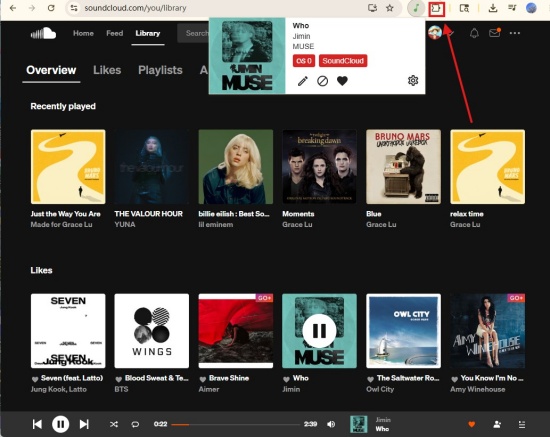Toggle like heart beside The Saltwater Room
Viewport: 550px width, 437px height.
[x=370, y=379]
